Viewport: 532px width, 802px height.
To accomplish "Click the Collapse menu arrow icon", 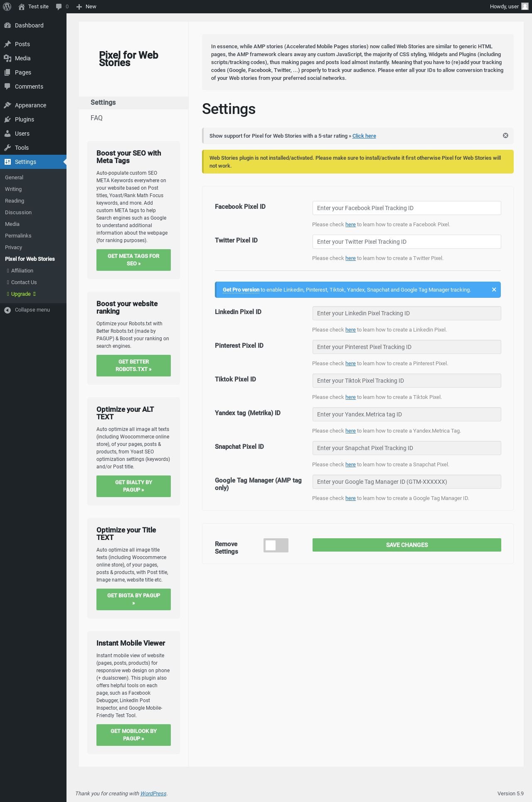I will [x=7, y=310].
